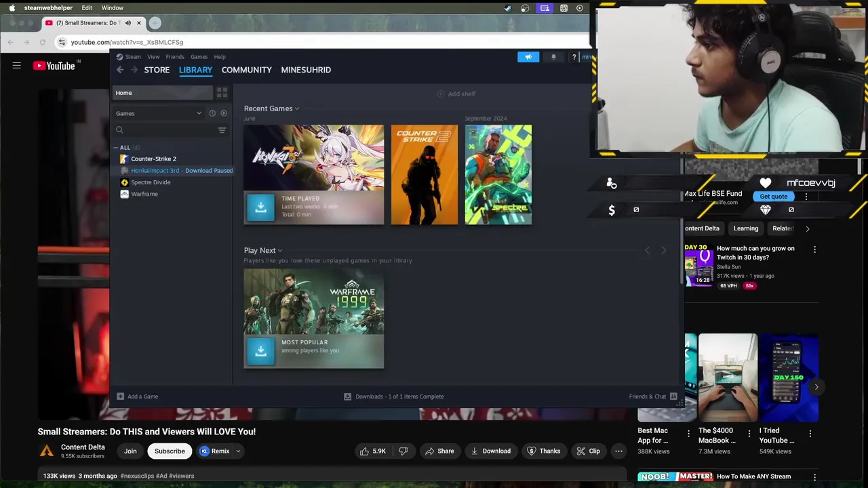Click the video Download button
This screenshot has height=488, width=868.
(490, 451)
